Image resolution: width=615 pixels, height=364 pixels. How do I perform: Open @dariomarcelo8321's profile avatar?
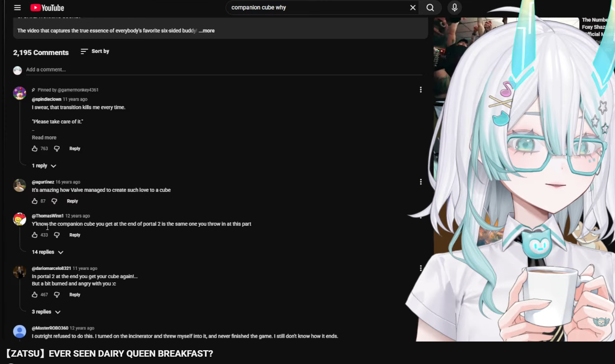click(x=20, y=271)
